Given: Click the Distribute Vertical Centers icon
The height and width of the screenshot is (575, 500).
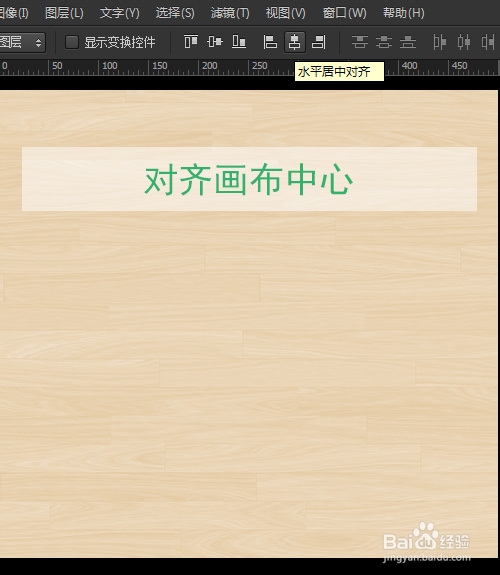Looking at the screenshot, I should tap(384, 42).
